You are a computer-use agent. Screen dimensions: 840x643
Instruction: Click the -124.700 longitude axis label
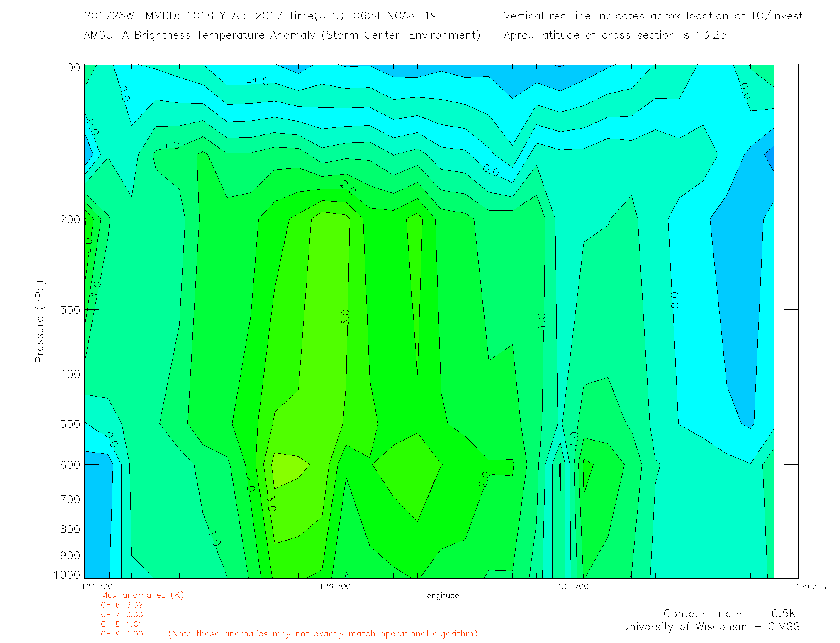coord(94,586)
